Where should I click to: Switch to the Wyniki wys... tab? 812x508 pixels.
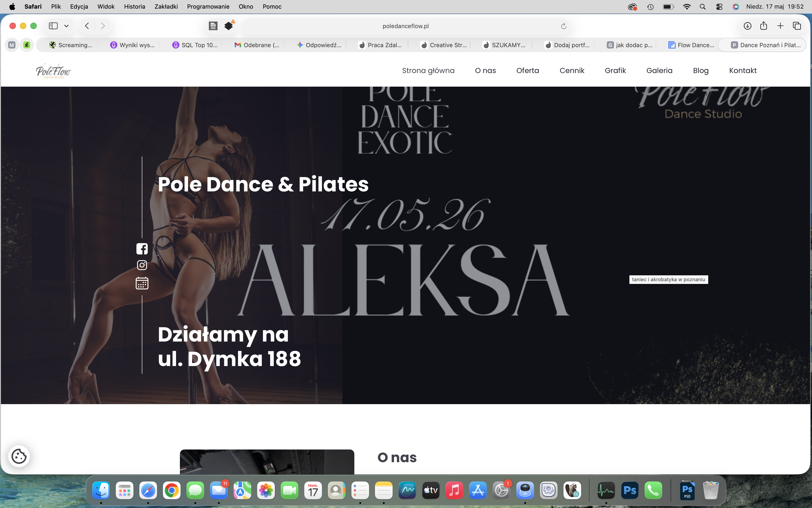click(x=132, y=45)
